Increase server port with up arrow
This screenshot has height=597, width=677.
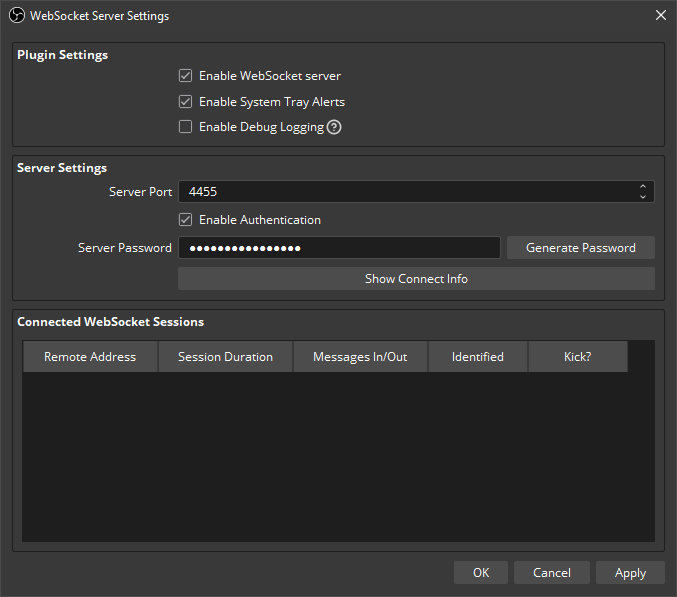[x=642, y=186]
